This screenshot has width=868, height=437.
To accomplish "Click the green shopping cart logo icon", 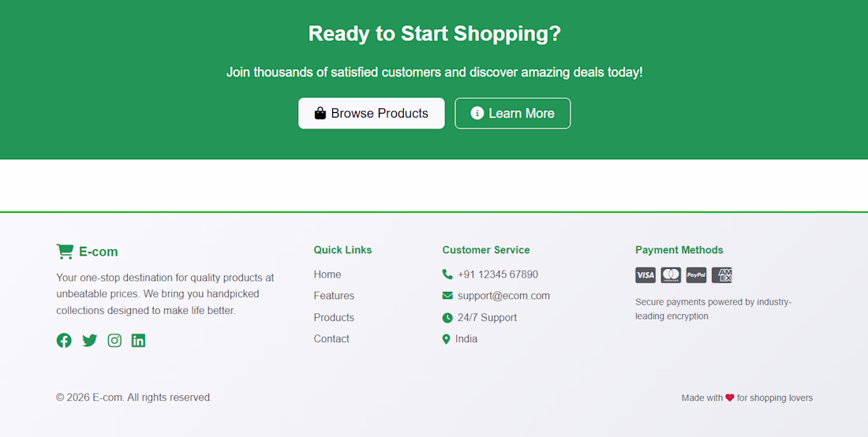I will [x=65, y=251].
